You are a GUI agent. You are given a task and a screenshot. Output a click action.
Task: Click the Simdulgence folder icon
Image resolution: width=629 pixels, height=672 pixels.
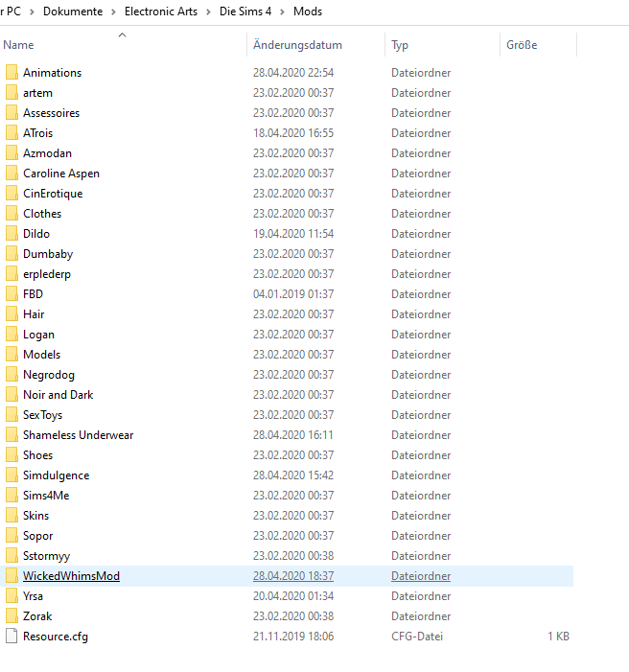point(12,475)
